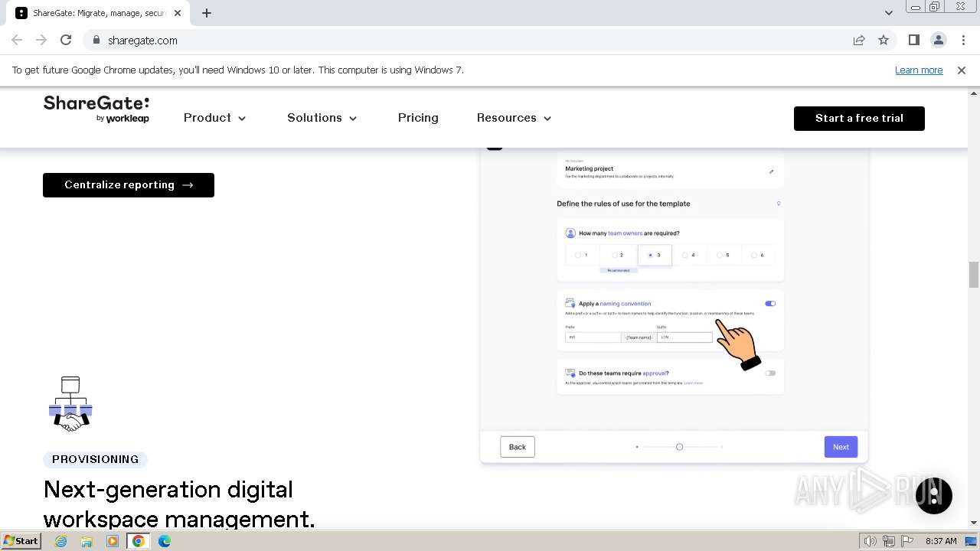The height and width of the screenshot is (551, 980).
Task: Click the Prefix input field
Action: pos(593,337)
